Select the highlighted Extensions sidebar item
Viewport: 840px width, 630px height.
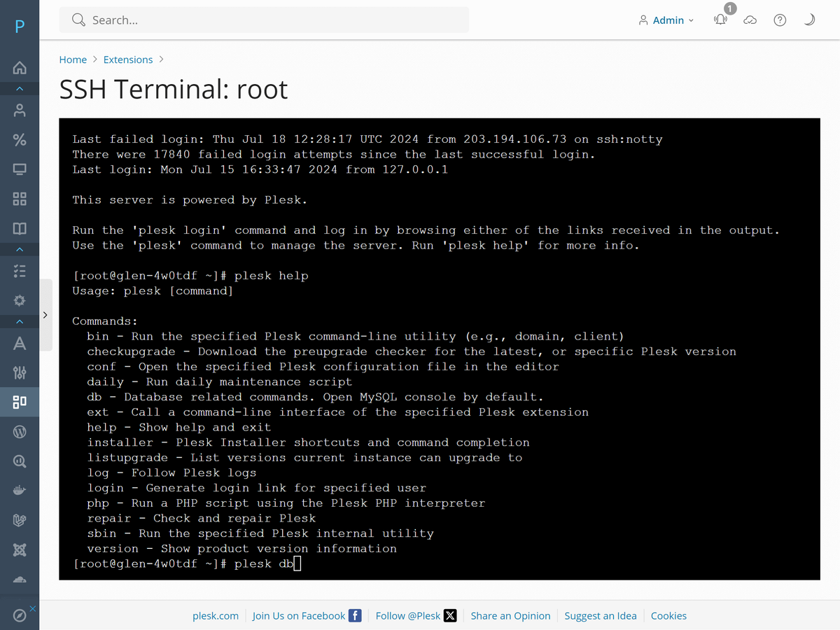20,402
